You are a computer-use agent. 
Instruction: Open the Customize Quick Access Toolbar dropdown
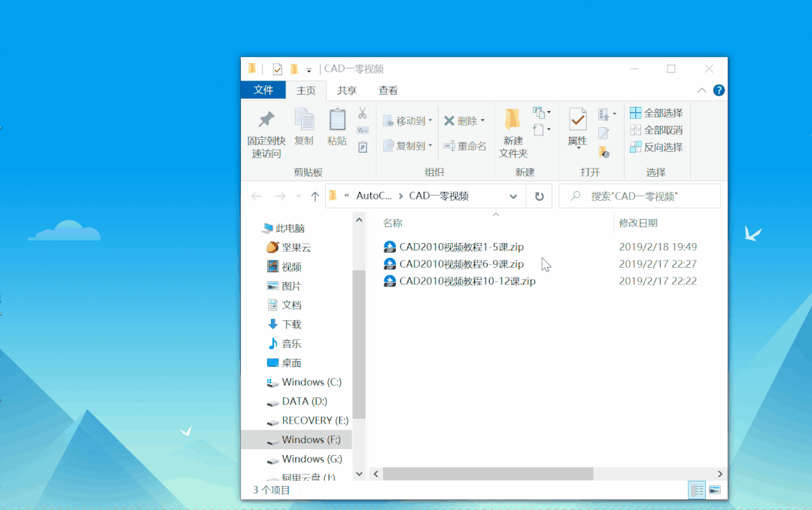coord(309,69)
